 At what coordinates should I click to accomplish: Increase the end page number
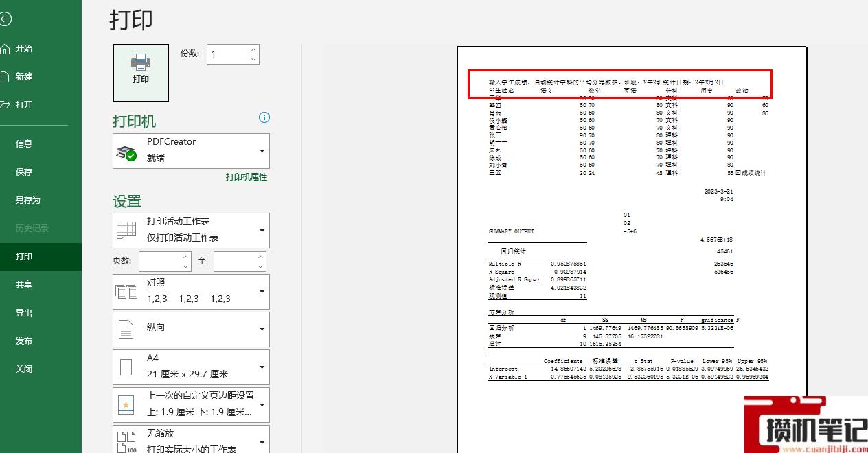(261, 257)
